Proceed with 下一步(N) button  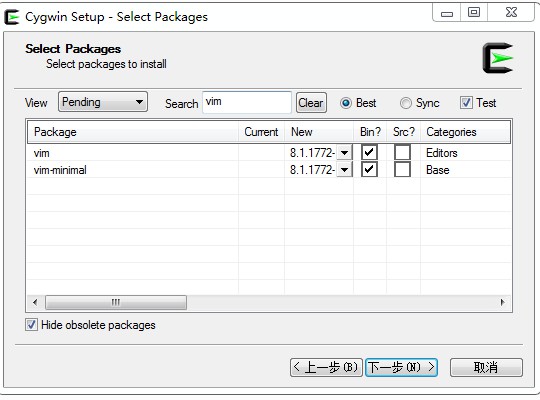click(402, 367)
